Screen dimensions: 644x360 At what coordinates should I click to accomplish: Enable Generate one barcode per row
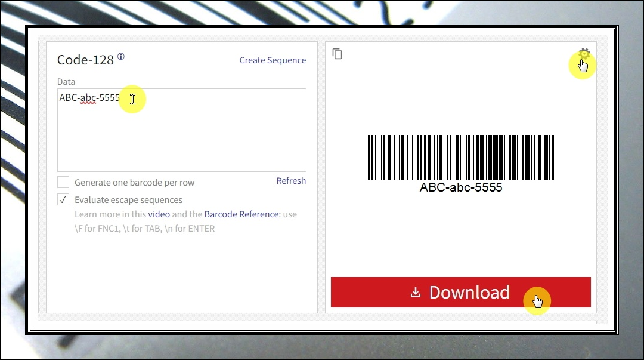tap(63, 182)
